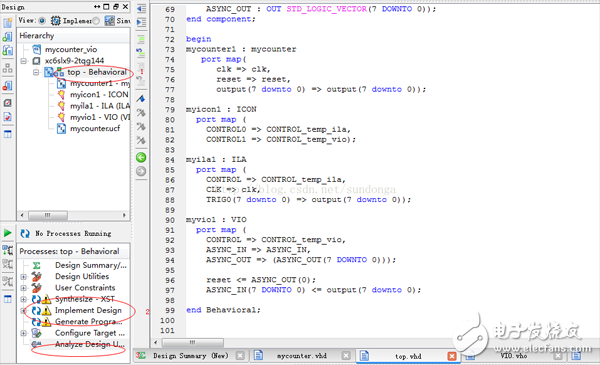Screen dimensions: 600x365
Task: Select the myicon1 - ICON core
Action: [99, 95]
